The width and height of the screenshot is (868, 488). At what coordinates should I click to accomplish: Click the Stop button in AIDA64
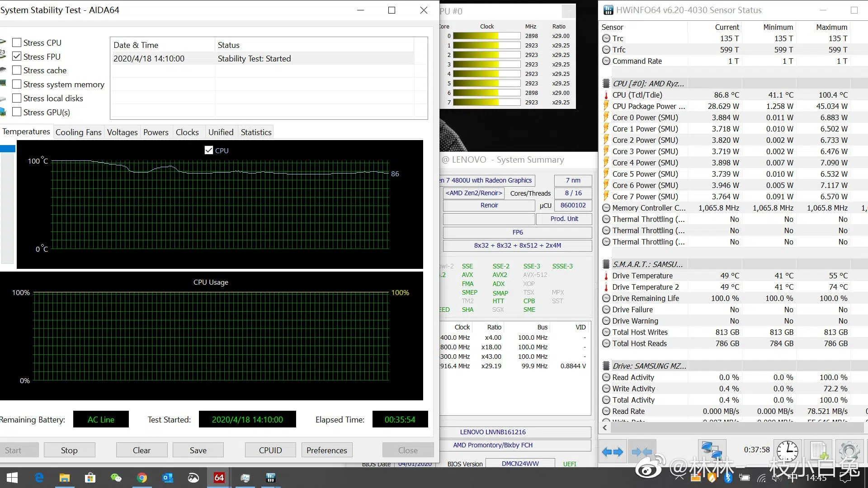69,450
